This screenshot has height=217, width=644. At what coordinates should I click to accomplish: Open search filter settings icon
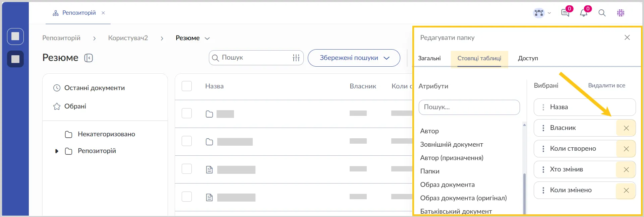(296, 58)
